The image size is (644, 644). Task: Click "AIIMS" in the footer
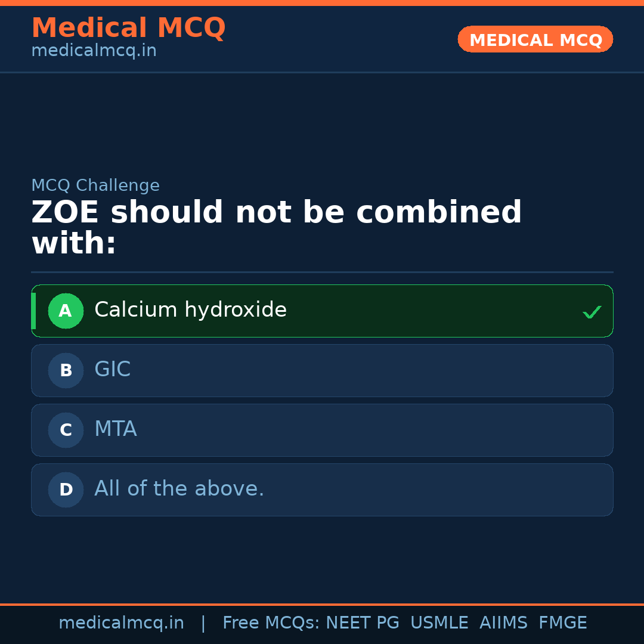coord(503,623)
